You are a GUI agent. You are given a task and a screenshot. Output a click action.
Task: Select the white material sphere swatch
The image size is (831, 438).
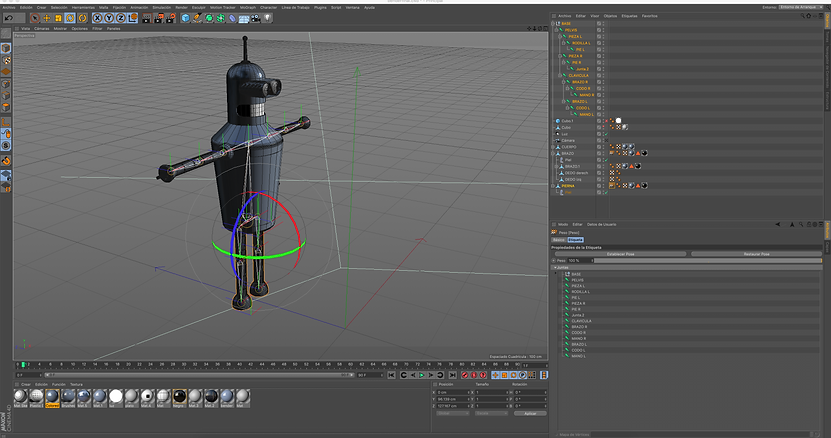[x=116, y=398]
